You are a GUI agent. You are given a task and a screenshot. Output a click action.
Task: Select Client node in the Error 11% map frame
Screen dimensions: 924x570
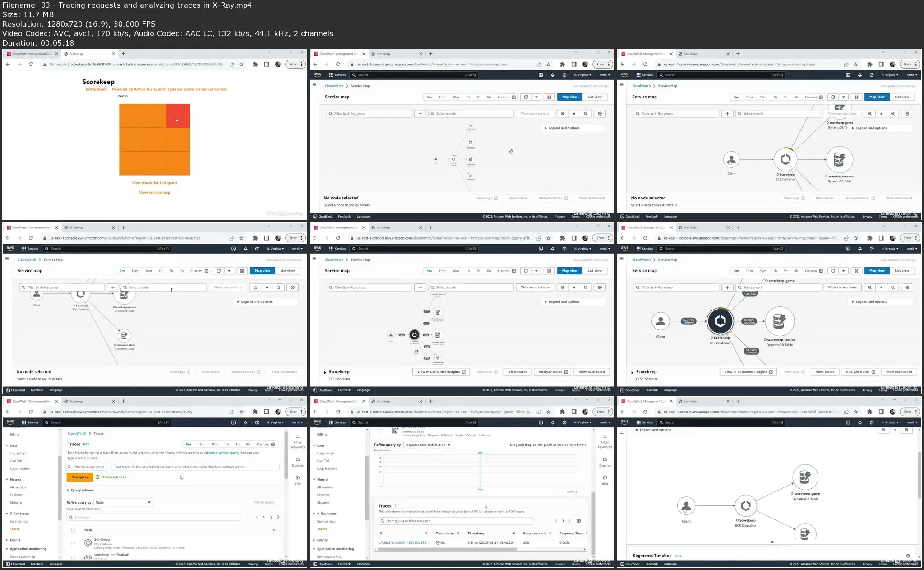click(661, 321)
